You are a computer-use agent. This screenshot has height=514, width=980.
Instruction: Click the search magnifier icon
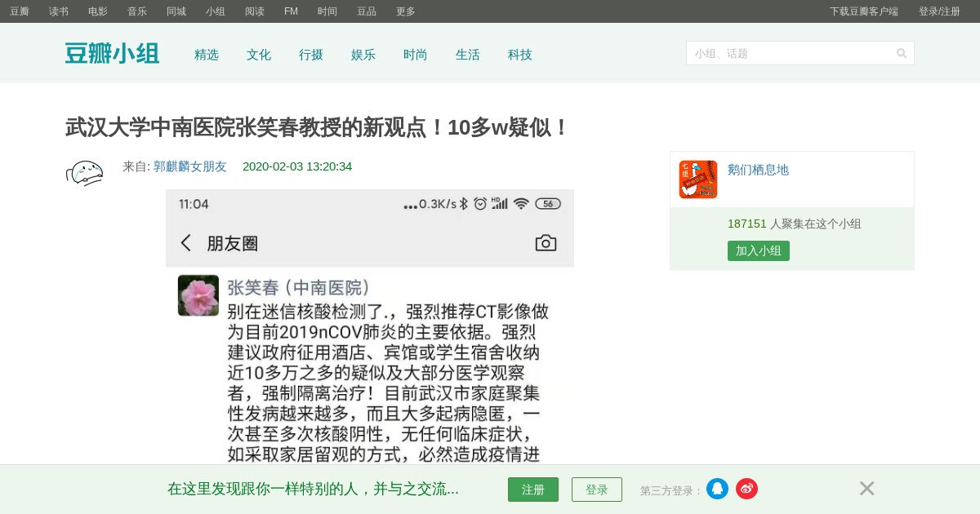pos(902,53)
